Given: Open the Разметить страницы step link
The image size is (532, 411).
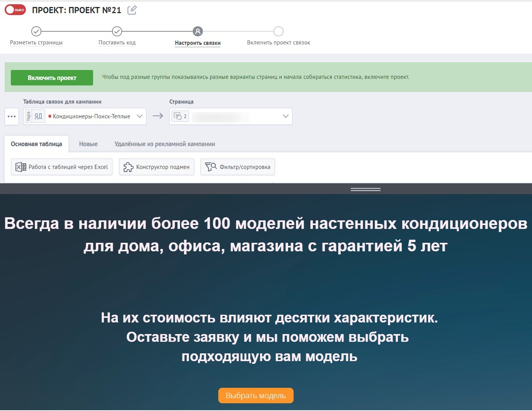Looking at the screenshot, I should tap(36, 43).
